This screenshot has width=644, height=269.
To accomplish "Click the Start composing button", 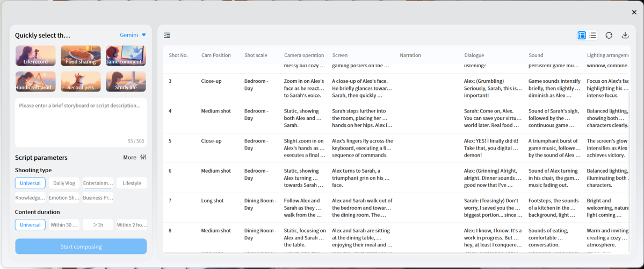I will [81, 246].
